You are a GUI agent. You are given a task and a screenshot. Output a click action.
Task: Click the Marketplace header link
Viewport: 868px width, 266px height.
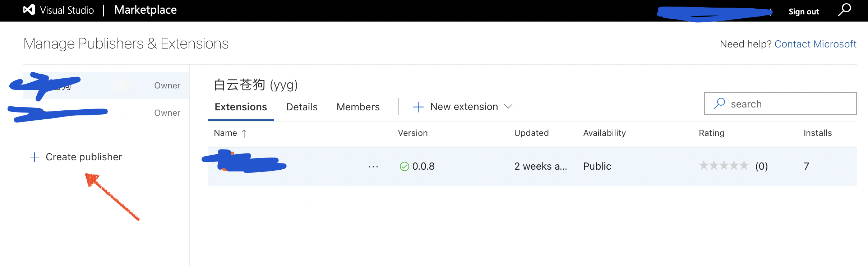click(x=146, y=10)
